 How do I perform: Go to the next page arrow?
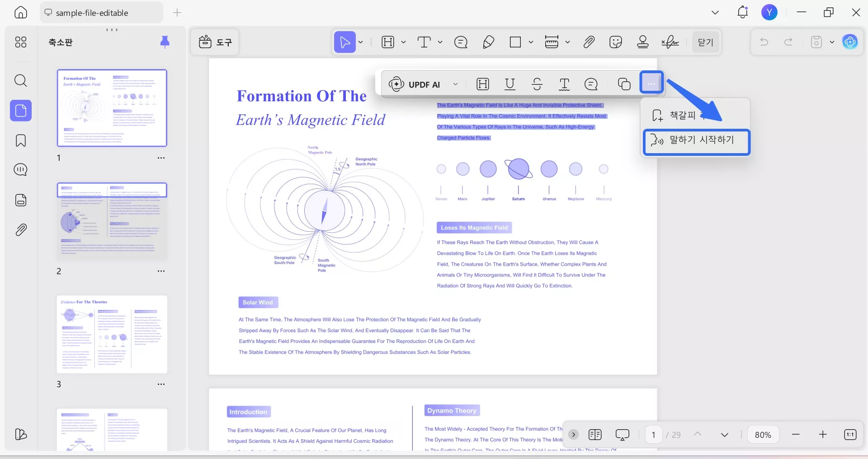[x=725, y=435]
